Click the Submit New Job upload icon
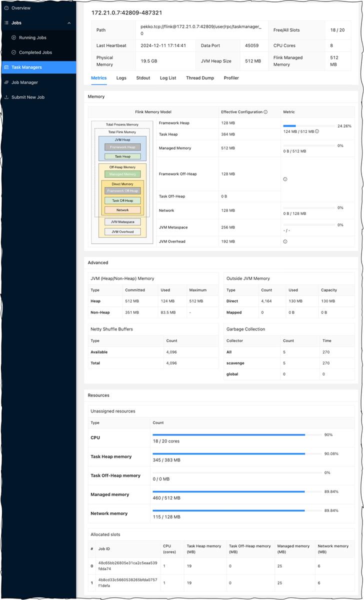The height and width of the screenshot is (600, 364). click(6, 97)
